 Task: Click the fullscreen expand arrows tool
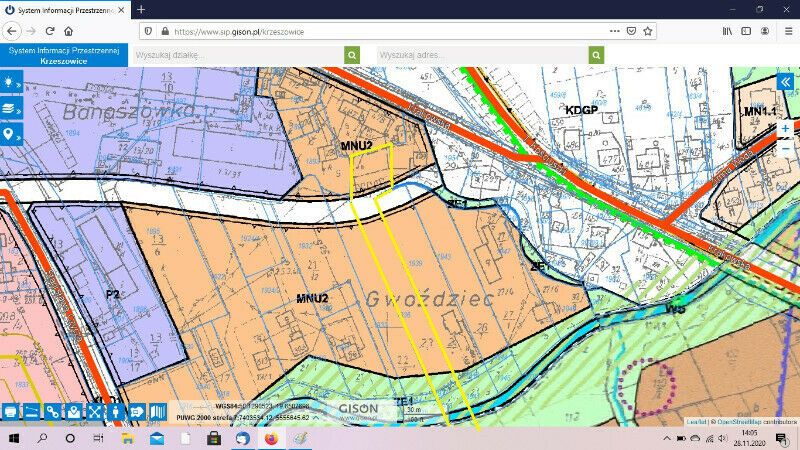click(95, 411)
